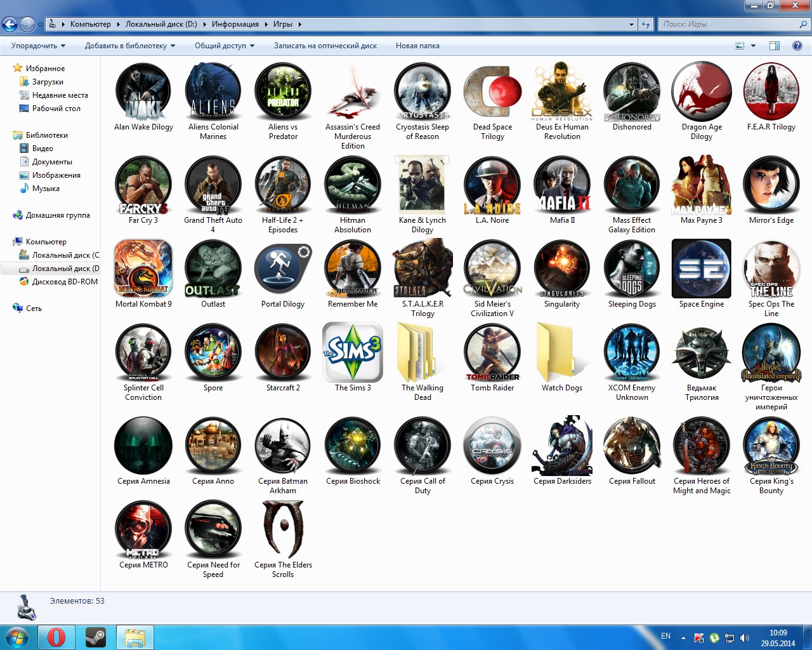The width and height of the screenshot is (812, 650).
Task: Open the Alan Wake Dilogy folder icon
Action: [143, 91]
